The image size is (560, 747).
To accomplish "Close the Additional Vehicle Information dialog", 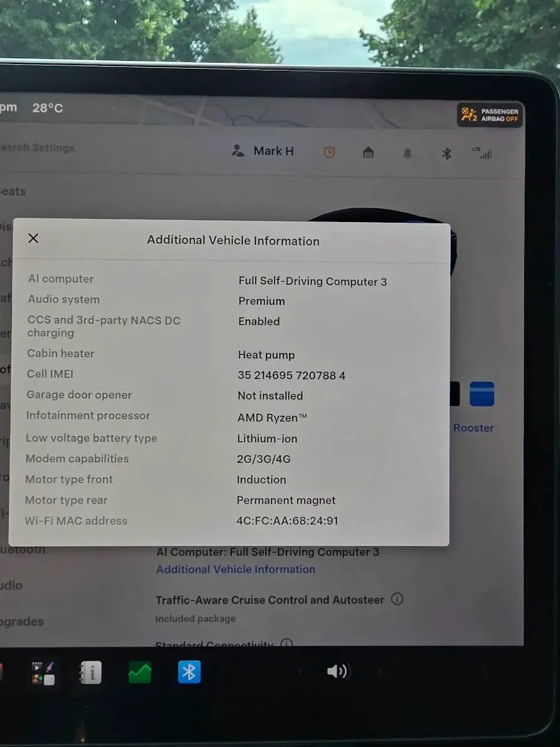I will (33, 238).
